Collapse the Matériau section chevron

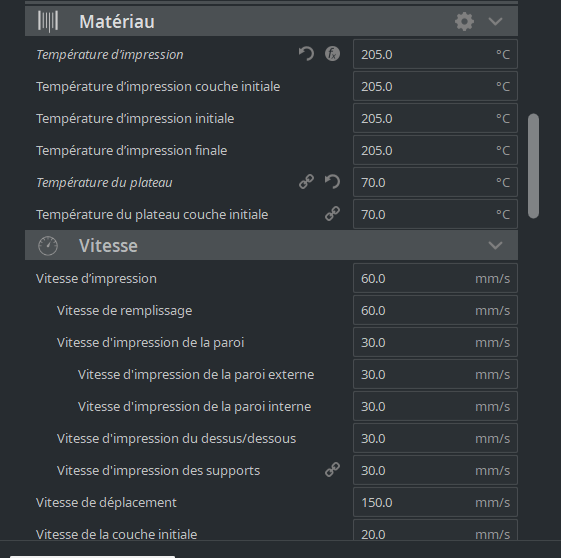496,21
